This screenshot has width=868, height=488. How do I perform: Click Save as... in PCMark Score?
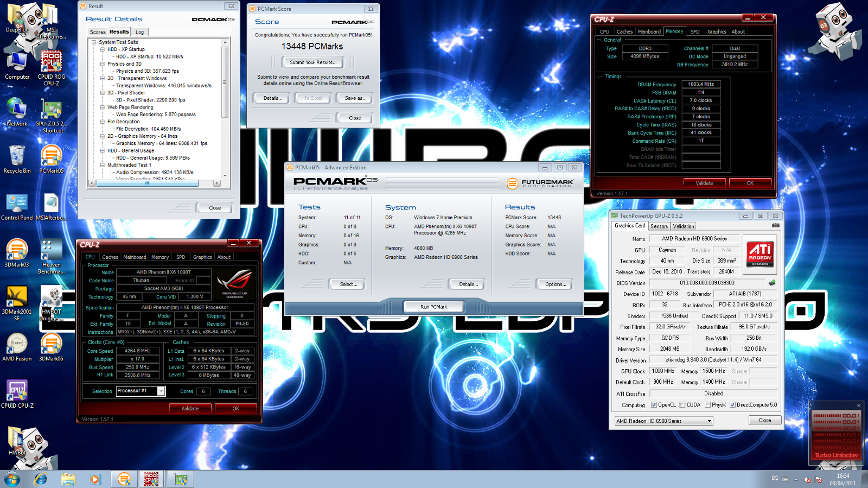(355, 98)
